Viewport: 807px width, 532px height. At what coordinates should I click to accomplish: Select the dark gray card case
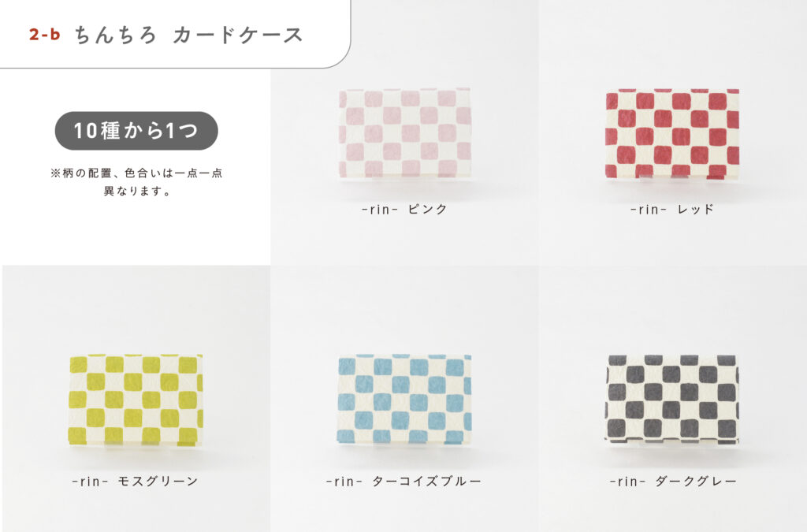[672, 400]
